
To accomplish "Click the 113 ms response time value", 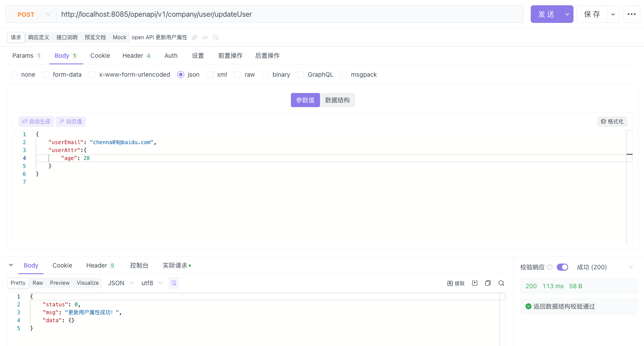I will (x=553, y=286).
